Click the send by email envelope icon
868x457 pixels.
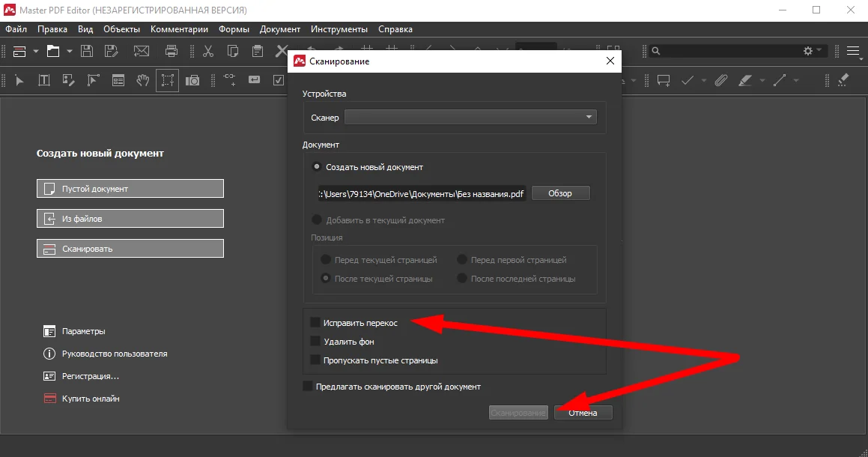pos(142,51)
